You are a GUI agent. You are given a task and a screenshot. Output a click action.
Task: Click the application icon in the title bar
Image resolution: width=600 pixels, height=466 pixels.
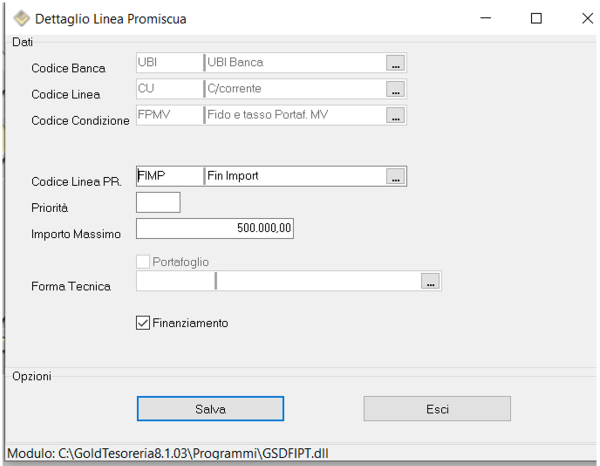(19, 19)
